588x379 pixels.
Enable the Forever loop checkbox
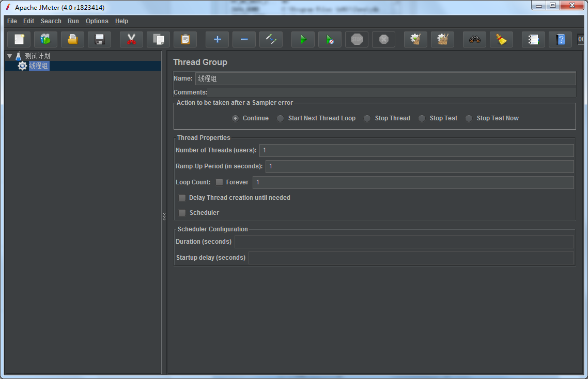click(x=220, y=182)
